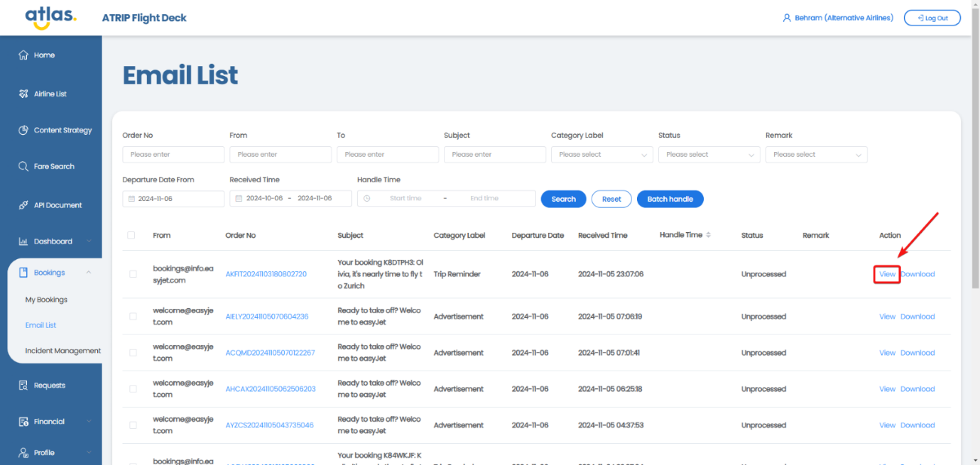Expand the Dashboard menu section

point(54,241)
